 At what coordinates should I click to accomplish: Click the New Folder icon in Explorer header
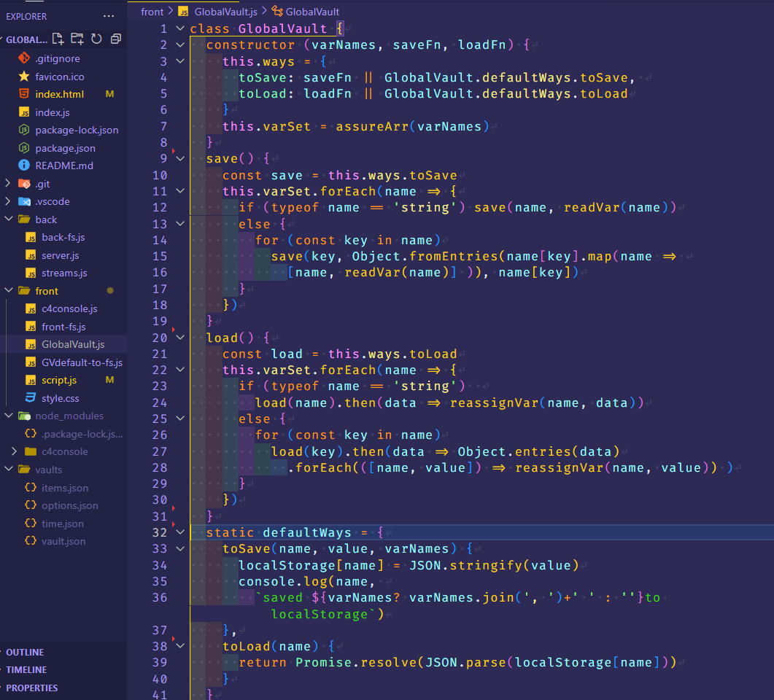click(77, 39)
